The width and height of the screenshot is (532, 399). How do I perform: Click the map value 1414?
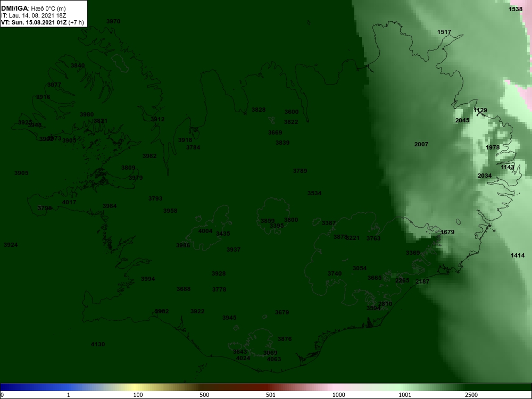[518, 255]
